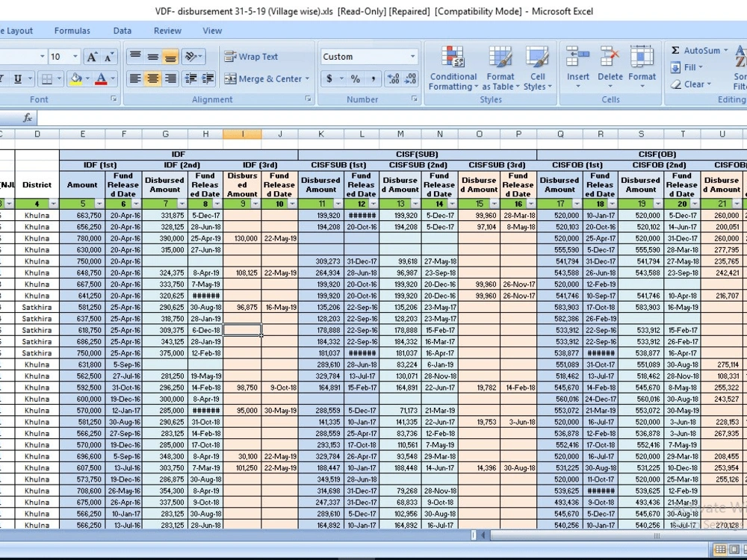Decrease decimal places
Image resolution: width=747 pixels, height=560 pixels.
[x=410, y=78]
